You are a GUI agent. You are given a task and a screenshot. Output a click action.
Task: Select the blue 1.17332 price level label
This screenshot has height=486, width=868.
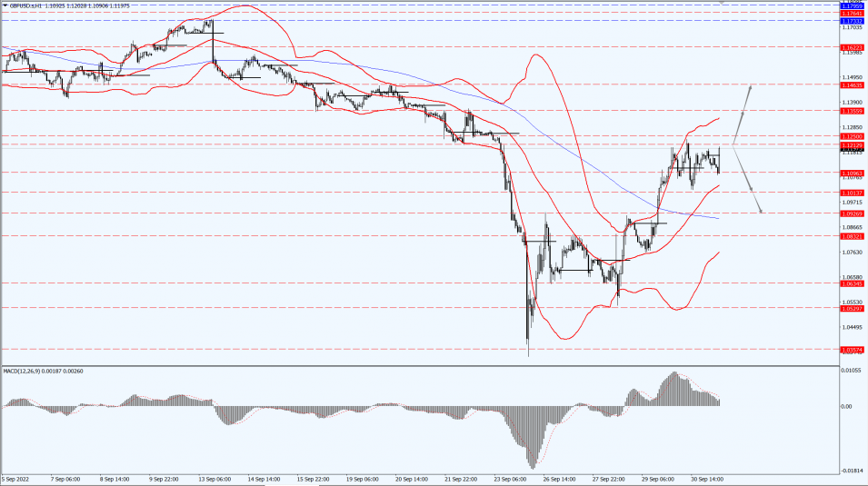(x=852, y=21)
